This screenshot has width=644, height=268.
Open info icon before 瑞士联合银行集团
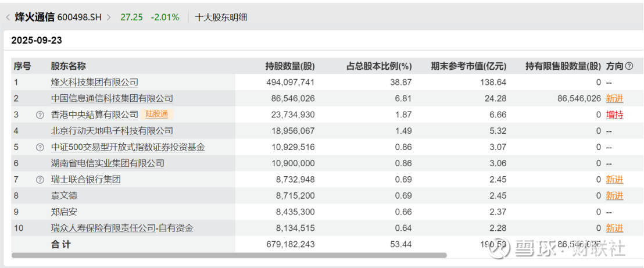click(40, 180)
